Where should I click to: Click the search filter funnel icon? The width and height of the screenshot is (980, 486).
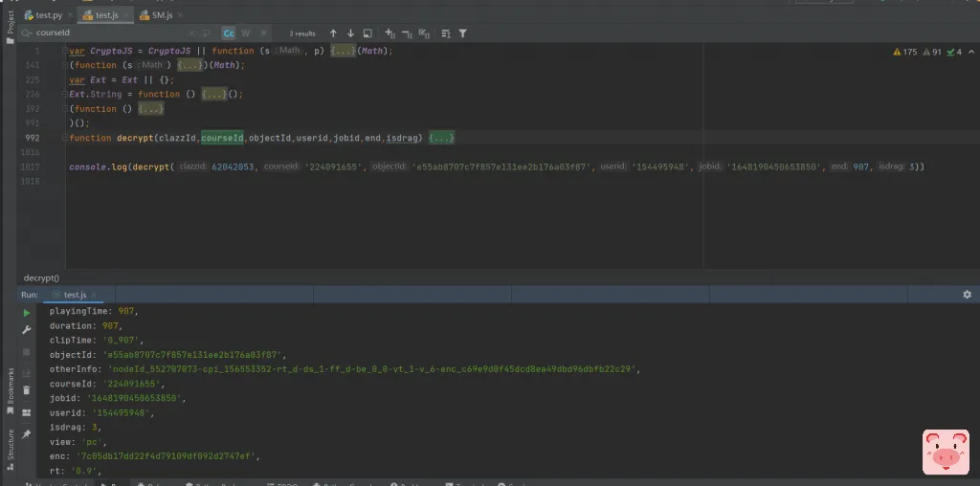[x=463, y=33]
